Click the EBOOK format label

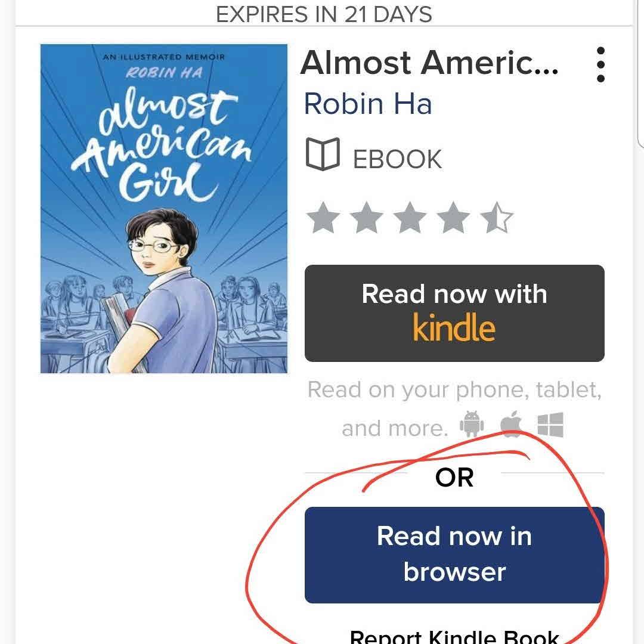[x=397, y=159]
